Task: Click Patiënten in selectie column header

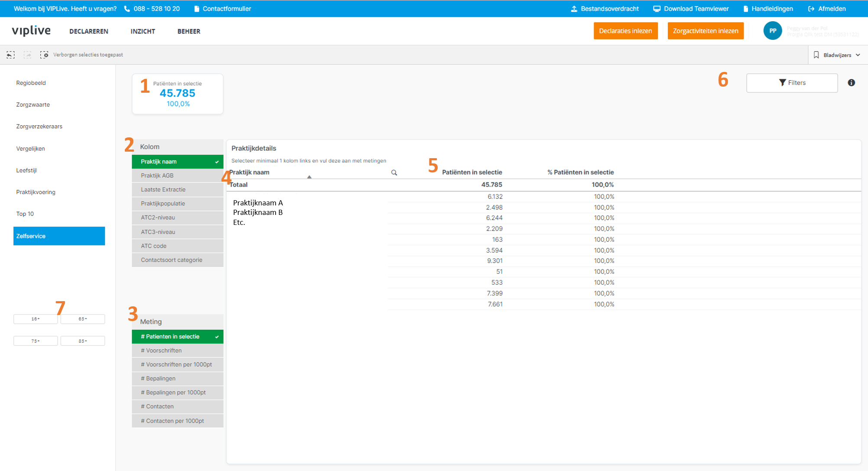Action: coord(472,172)
